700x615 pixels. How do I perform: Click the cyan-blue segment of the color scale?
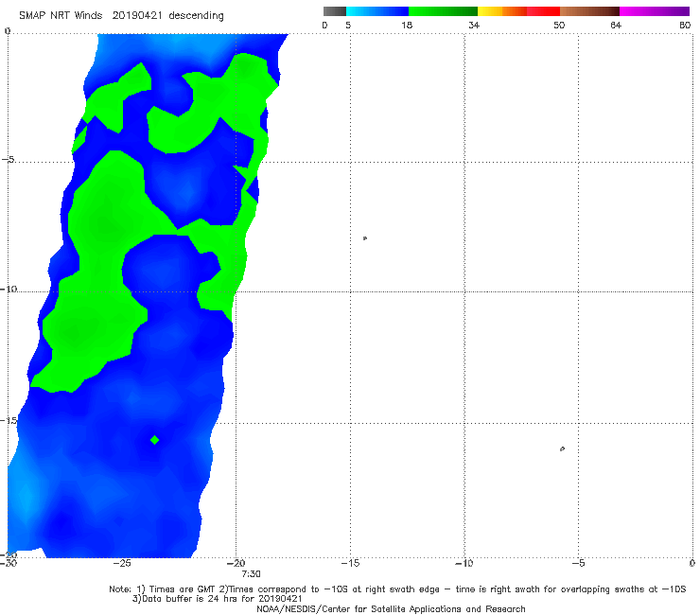click(x=377, y=11)
